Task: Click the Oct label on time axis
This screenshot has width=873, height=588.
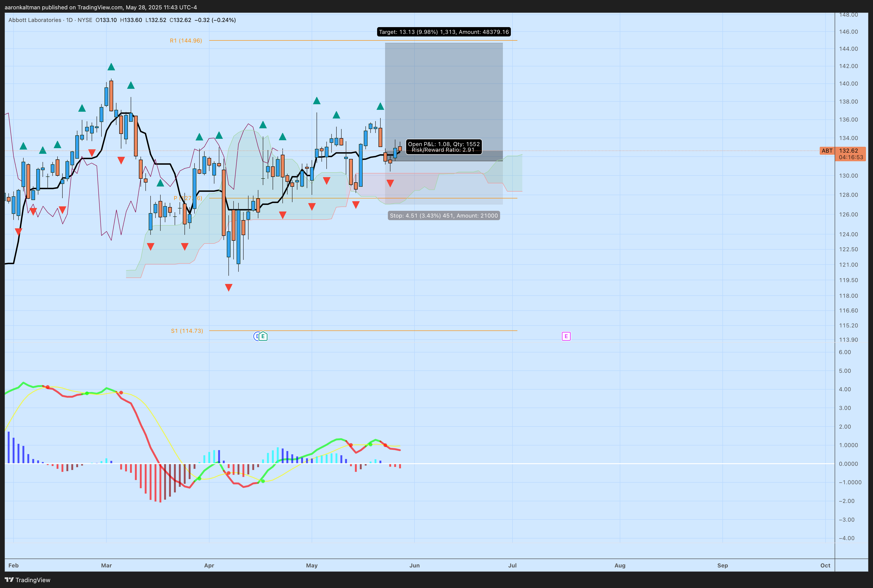Action: [x=825, y=566]
